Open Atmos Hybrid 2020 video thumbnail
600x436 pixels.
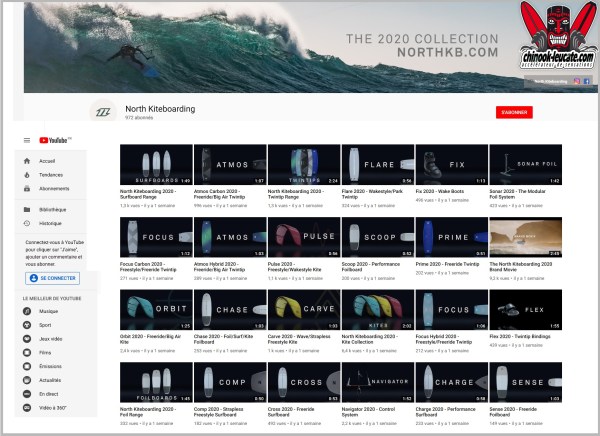click(x=230, y=237)
